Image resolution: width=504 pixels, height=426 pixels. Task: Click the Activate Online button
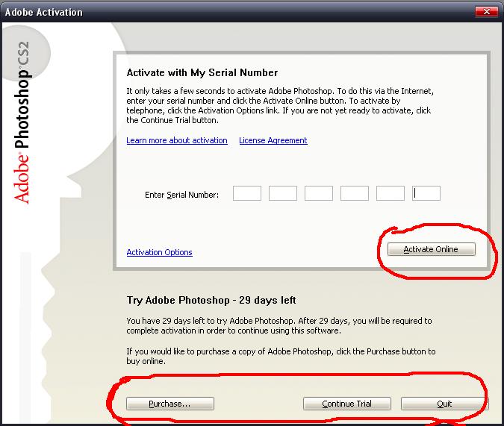(431, 249)
